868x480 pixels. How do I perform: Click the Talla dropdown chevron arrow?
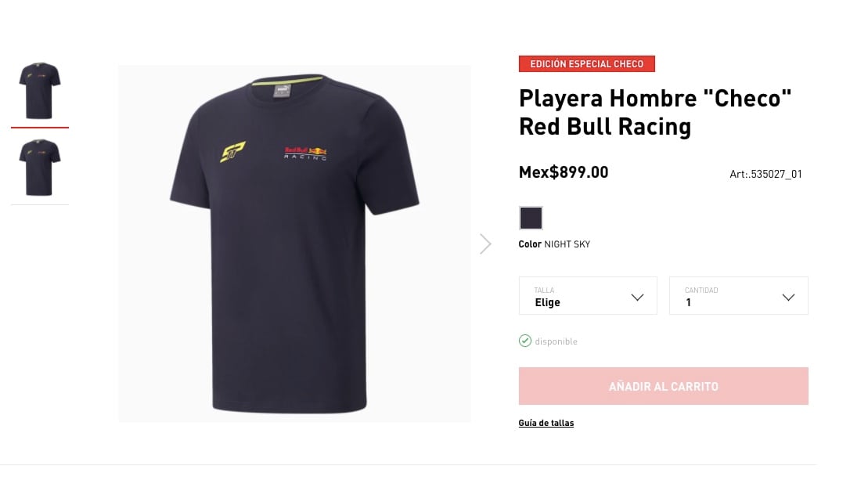point(637,298)
